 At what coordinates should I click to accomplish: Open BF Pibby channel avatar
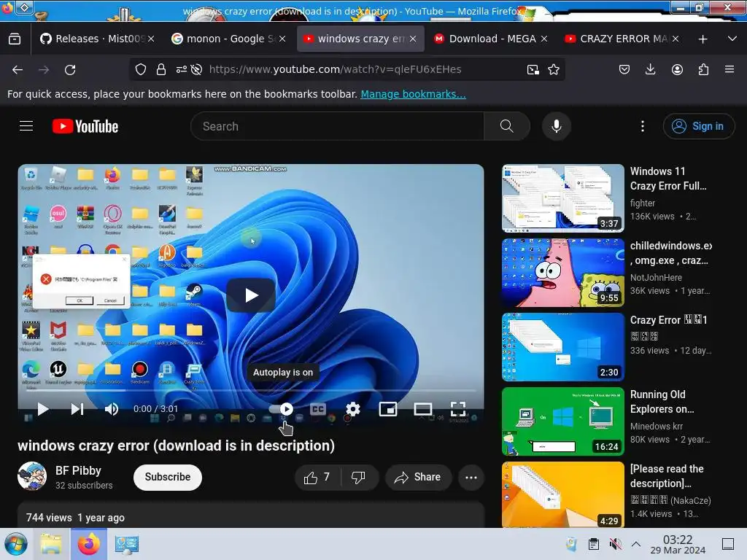tap(32, 476)
